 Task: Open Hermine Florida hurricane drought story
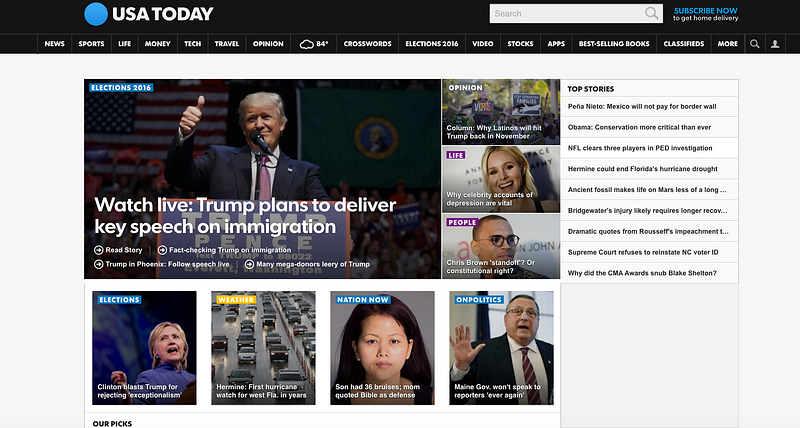click(642, 169)
